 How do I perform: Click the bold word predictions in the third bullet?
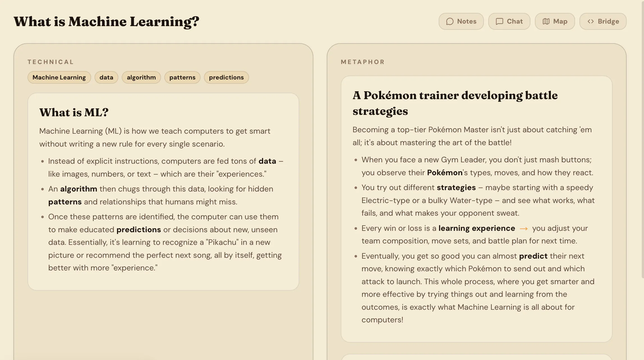[x=139, y=230]
